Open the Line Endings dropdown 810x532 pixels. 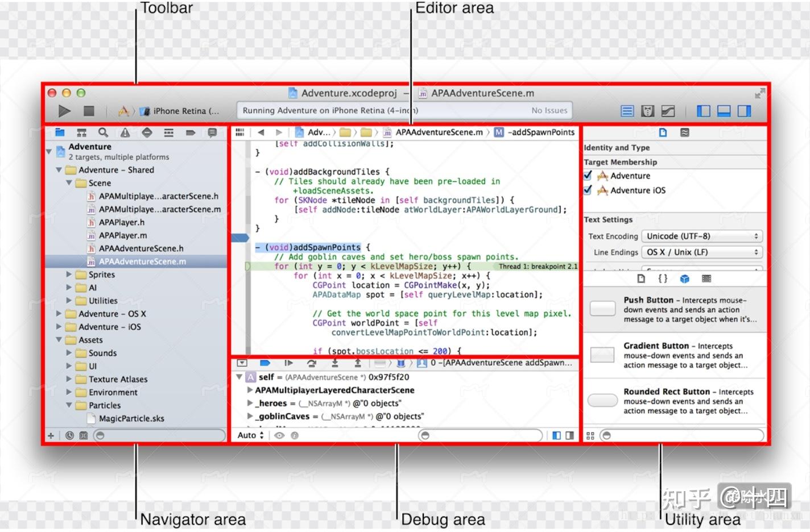point(701,252)
